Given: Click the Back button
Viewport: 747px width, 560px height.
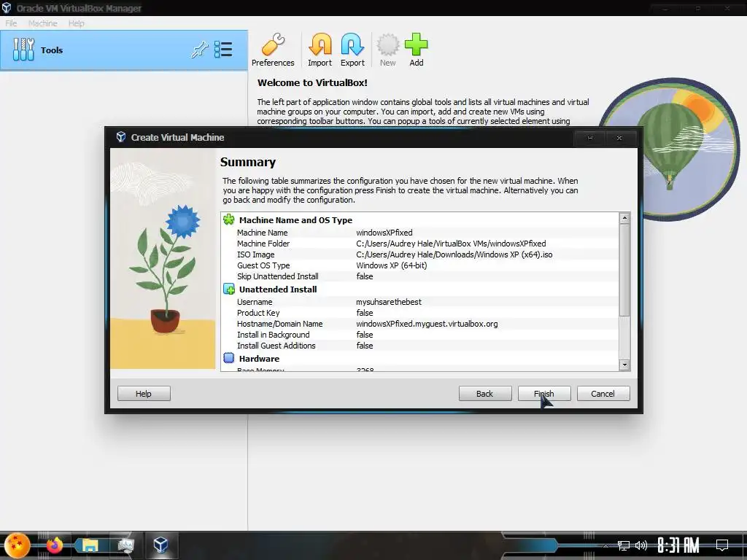Looking at the screenshot, I should click(x=485, y=393).
